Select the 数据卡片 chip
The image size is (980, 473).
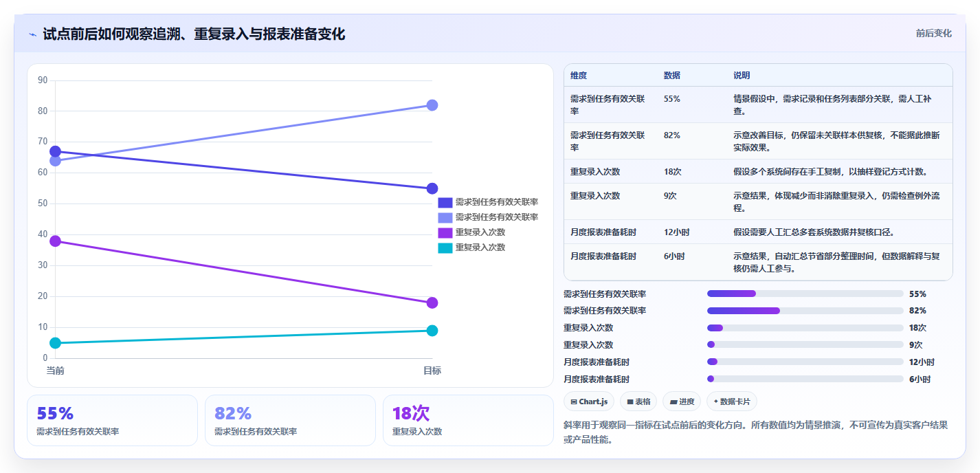click(x=732, y=401)
